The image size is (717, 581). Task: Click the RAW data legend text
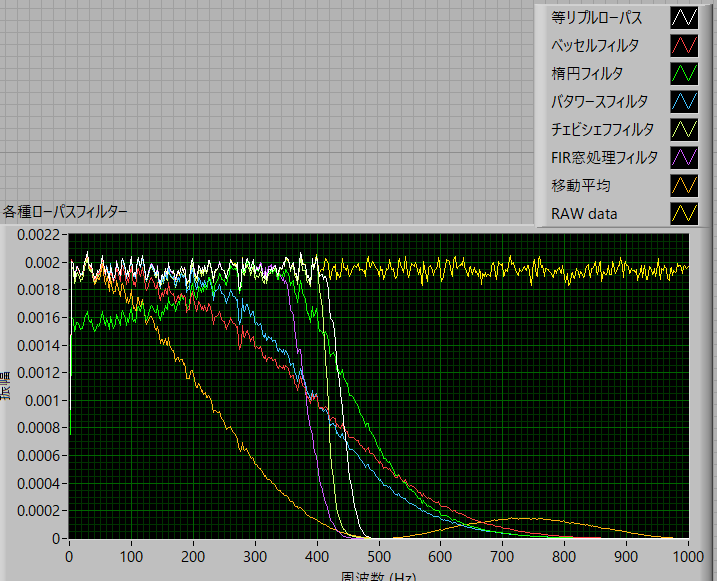coord(584,214)
